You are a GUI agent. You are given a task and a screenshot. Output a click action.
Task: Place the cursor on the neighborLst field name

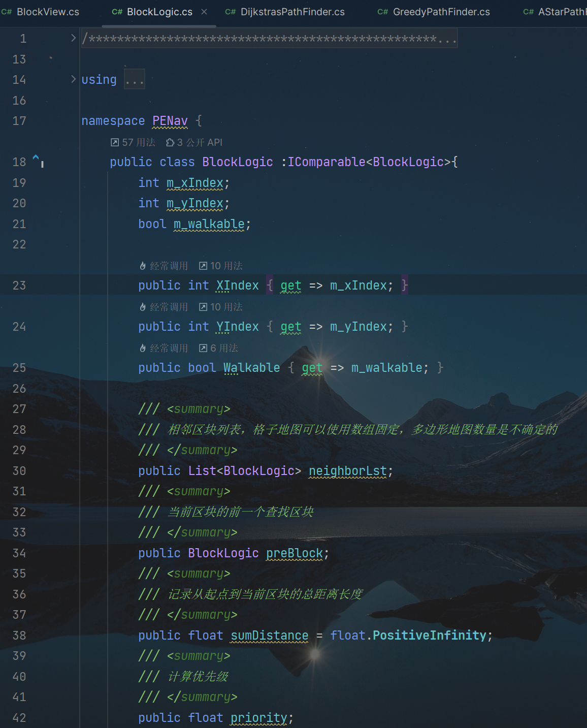pyautogui.click(x=347, y=471)
